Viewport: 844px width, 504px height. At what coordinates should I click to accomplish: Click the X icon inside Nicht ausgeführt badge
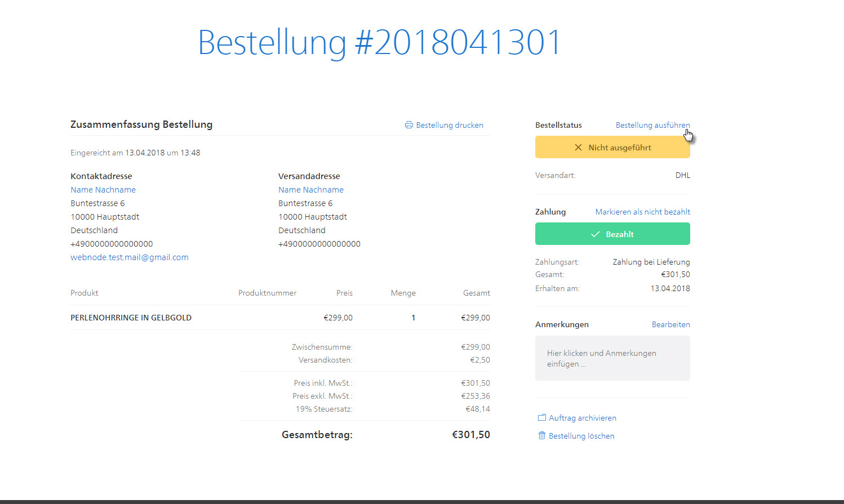point(578,147)
